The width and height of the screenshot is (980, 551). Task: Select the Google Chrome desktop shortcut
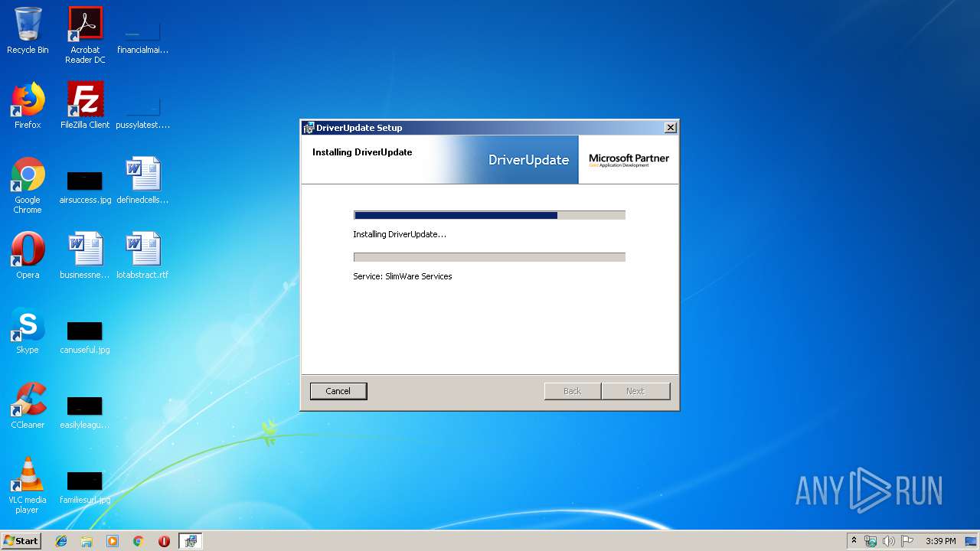(x=28, y=185)
